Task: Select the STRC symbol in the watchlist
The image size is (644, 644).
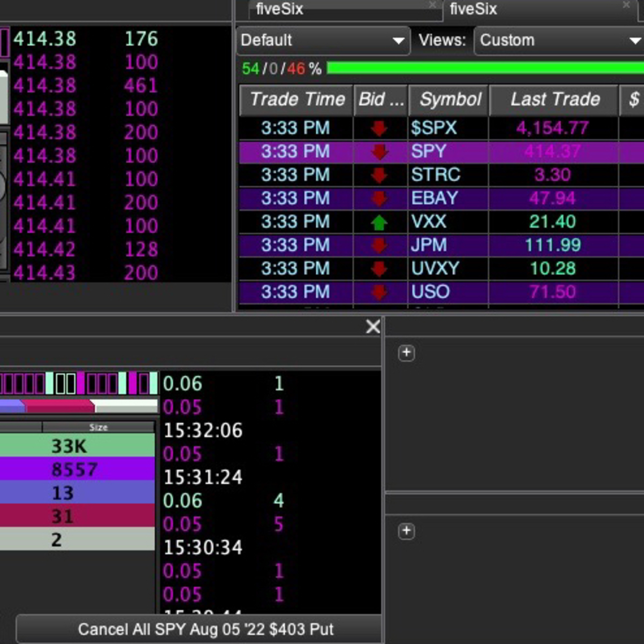Action: click(x=436, y=175)
